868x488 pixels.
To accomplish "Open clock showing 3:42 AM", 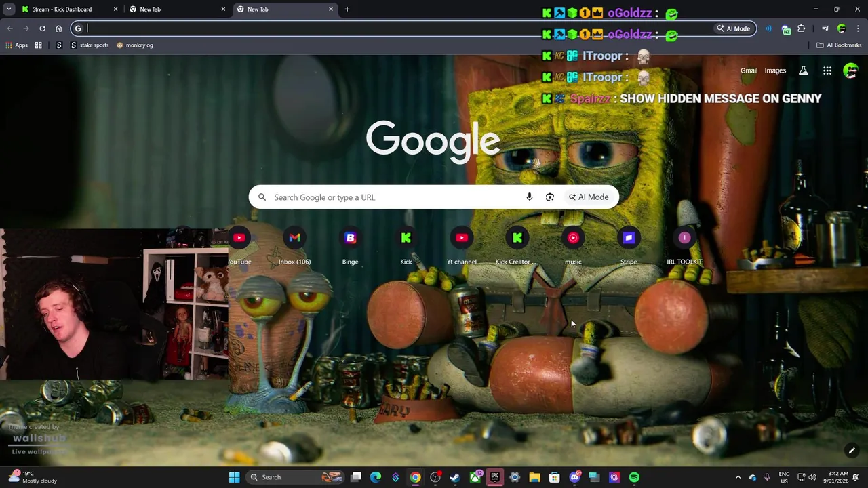I will coord(837,477).
